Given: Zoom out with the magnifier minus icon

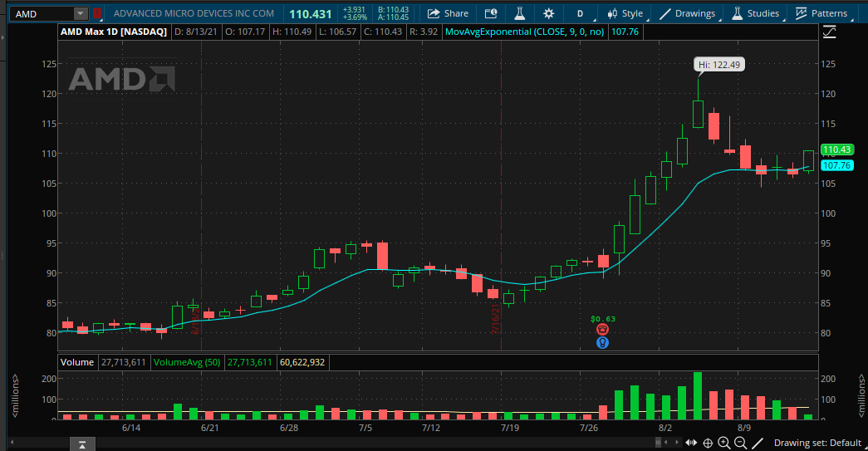Looking at the screenshot, I should coord(741,443).
